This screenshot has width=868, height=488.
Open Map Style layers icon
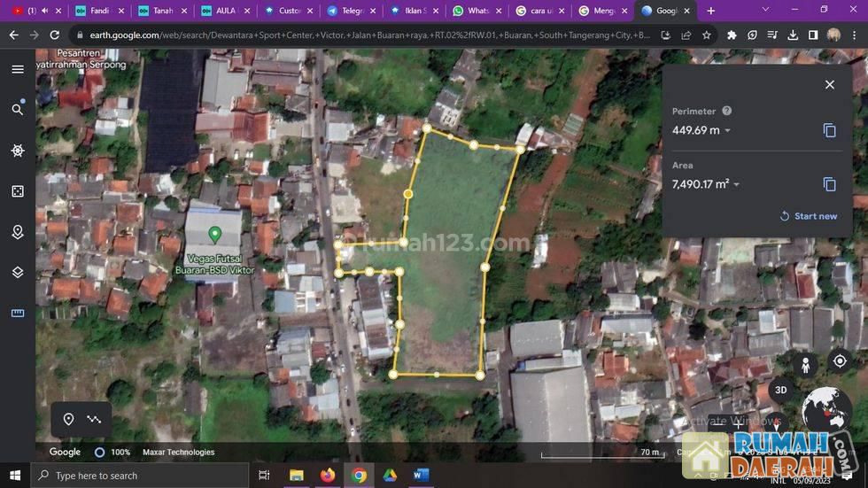[18, 273]
